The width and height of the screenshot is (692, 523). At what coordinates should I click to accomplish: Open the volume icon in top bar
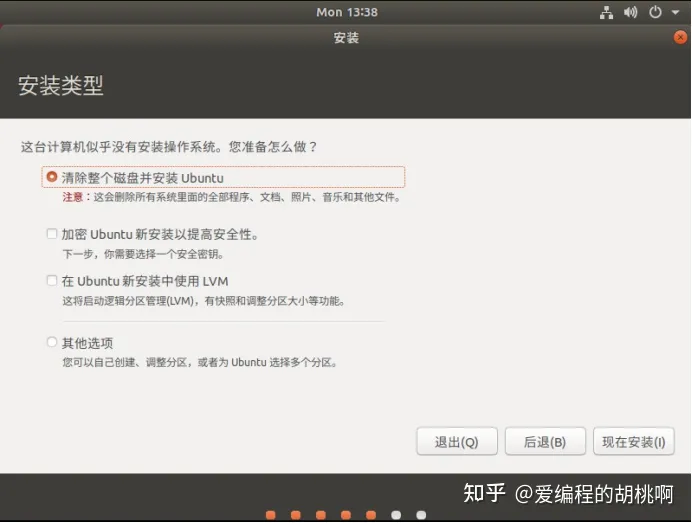(x=630, y=12)
